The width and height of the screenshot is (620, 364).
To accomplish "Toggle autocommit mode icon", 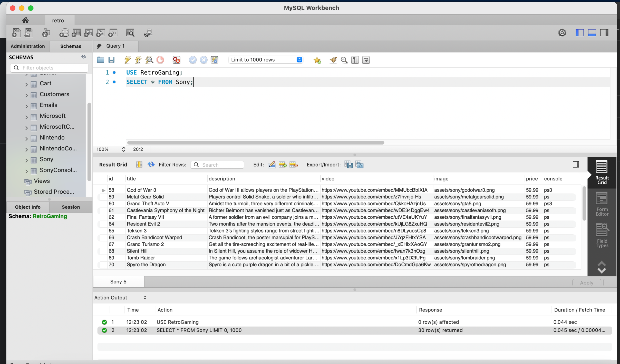I will click(215, 60).
